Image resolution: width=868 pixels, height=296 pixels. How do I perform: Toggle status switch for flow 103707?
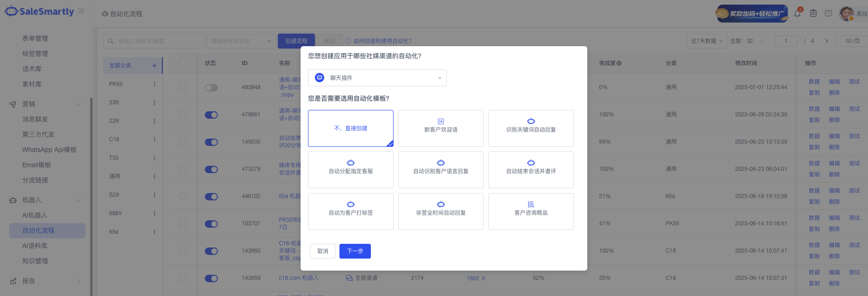211,224
